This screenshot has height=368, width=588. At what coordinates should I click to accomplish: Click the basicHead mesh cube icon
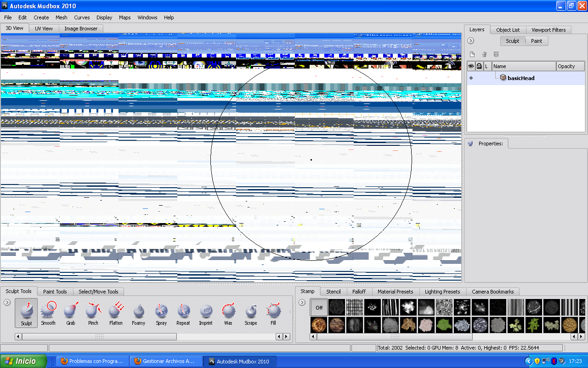pos(503,78)
